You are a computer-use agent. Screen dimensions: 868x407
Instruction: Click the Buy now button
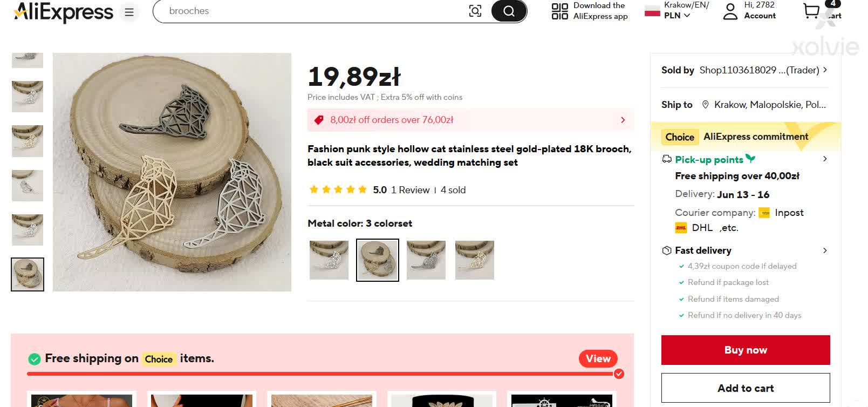(746, 350)
